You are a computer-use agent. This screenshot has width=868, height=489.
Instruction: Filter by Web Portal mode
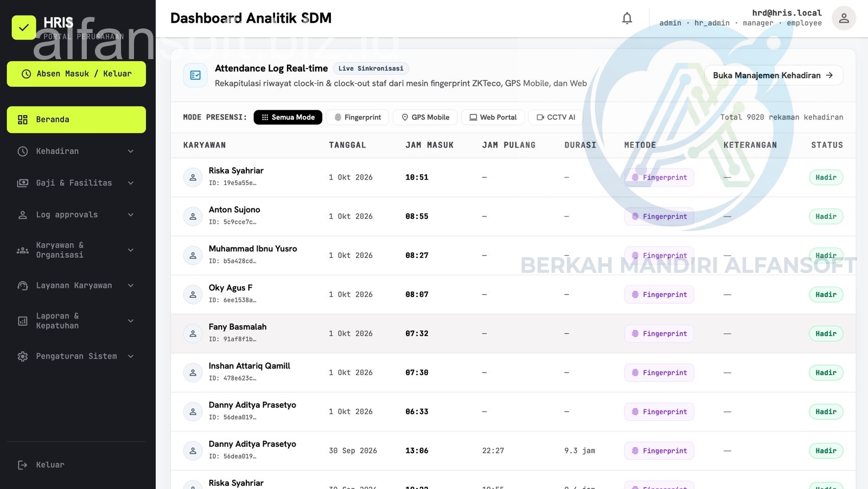coord(493,117)
